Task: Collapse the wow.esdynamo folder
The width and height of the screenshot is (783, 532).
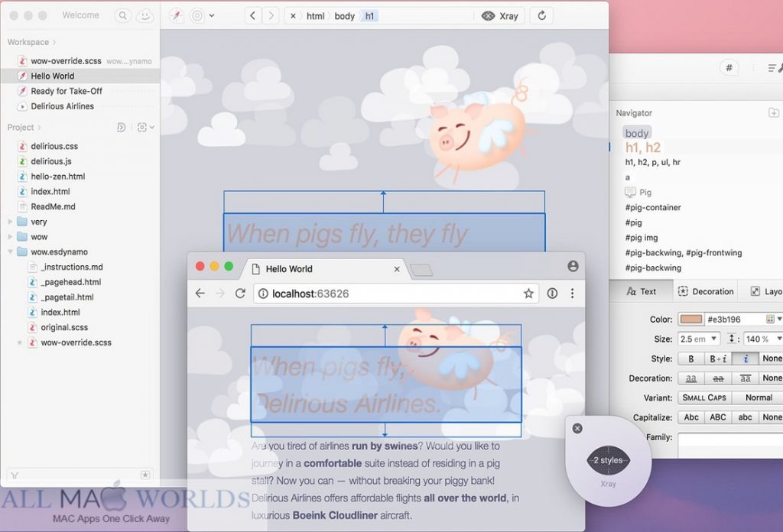Action: click(10, 252)
